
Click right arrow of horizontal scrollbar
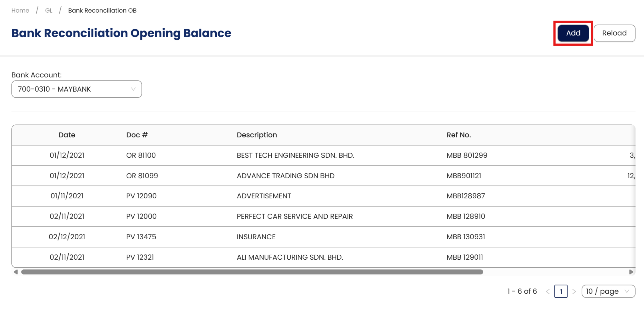click(x=631, y=272)
